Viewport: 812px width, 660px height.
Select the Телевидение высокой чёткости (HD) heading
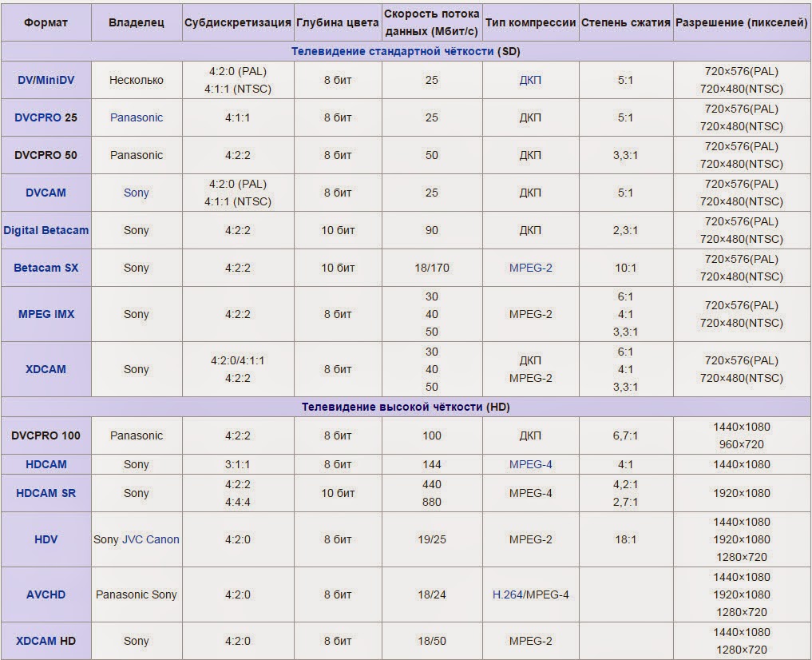click(406, 407)
